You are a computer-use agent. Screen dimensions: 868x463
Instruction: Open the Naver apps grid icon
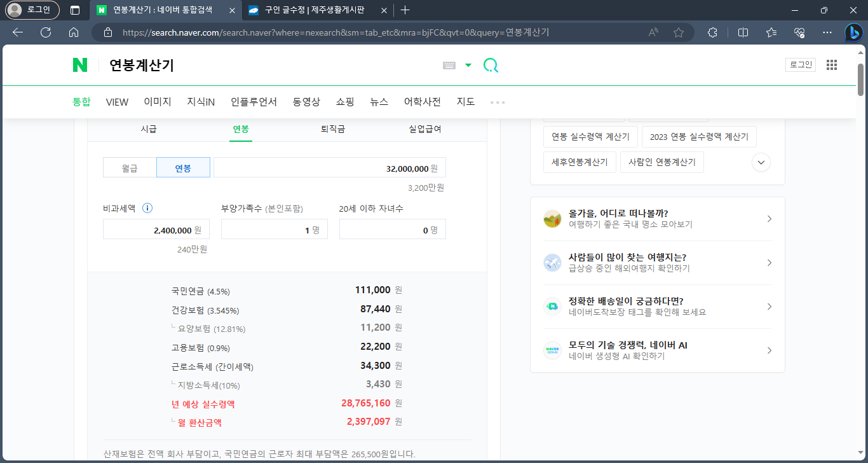(x=831, y=64)
